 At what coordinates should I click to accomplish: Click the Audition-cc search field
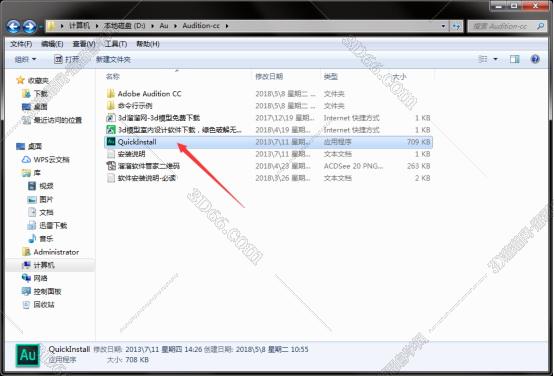tap(506, 26)
